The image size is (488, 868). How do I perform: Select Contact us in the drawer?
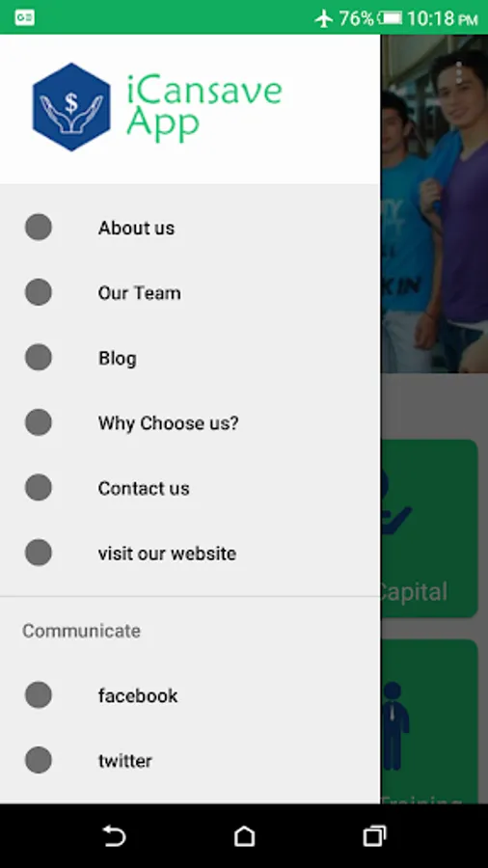pyautogui.click(x=190, y=488)
